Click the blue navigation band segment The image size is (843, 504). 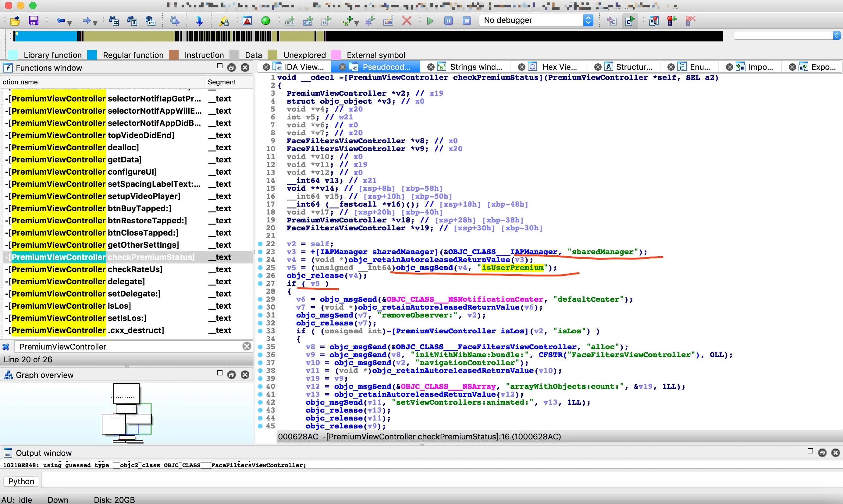(x=46, y=36)
